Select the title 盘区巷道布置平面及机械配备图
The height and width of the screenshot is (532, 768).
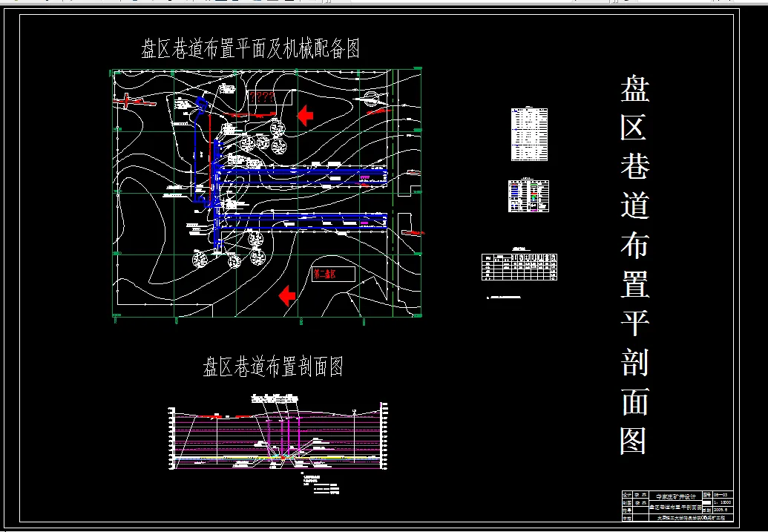coord(251,49)
